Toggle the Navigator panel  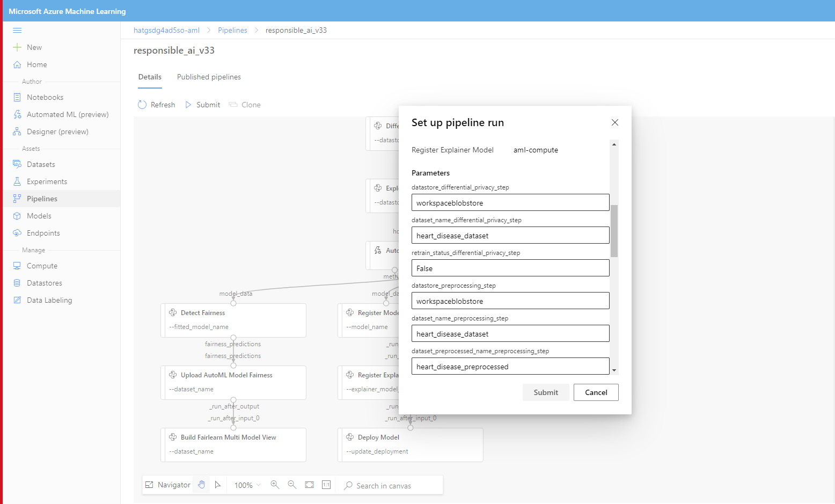click(168, 485)
